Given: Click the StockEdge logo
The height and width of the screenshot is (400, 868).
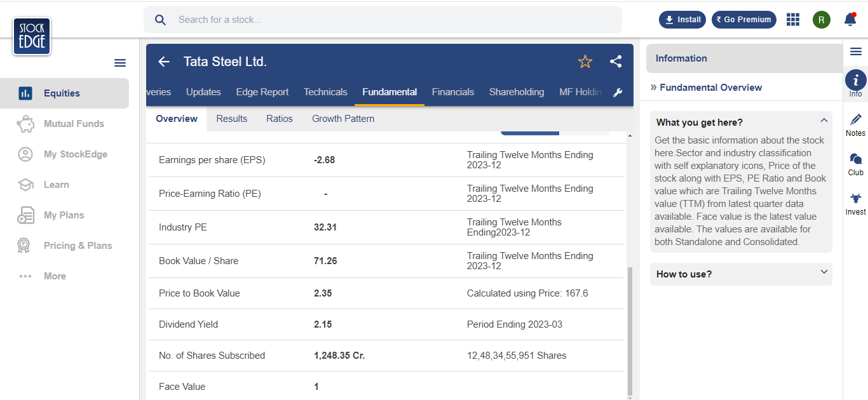Looking at the screenshot, I should click(x=31, y=36).
